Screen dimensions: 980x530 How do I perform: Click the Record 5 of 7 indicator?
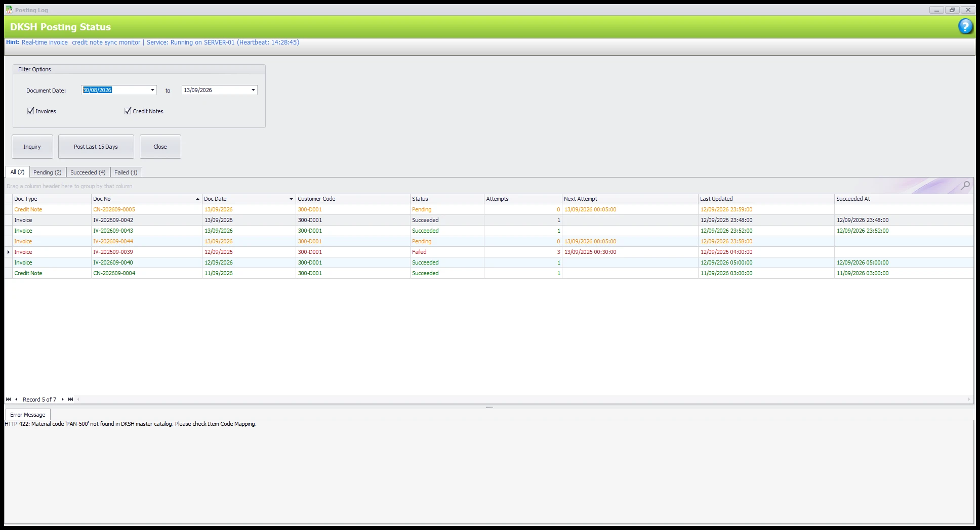39,400
